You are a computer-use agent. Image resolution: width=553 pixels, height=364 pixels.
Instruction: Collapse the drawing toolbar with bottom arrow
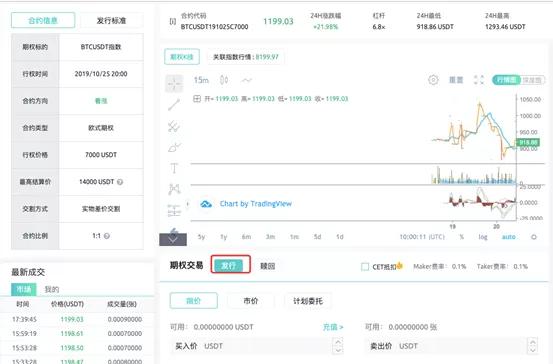point(173,239)
